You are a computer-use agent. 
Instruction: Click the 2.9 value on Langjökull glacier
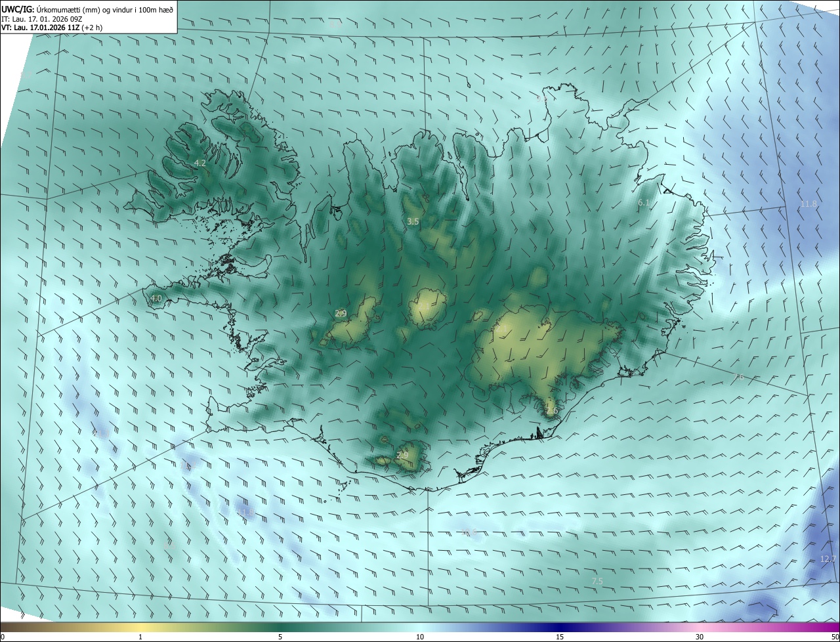pyautogui.click(x=341, y=314)
